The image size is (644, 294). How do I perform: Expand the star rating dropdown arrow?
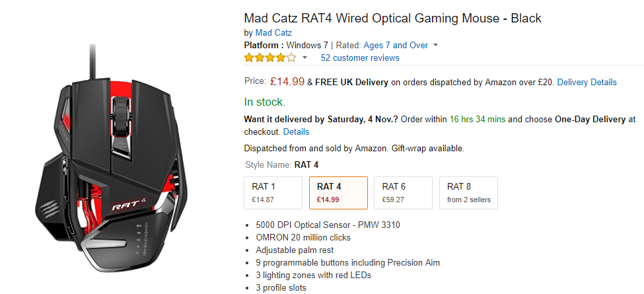pyautogui.click(x=304, y=58)
